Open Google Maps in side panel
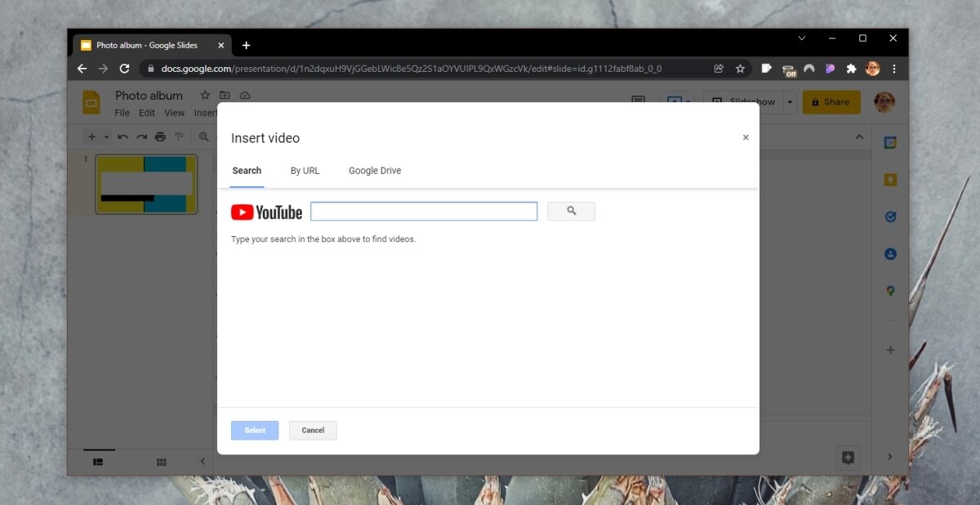 [x=890, y=291]
